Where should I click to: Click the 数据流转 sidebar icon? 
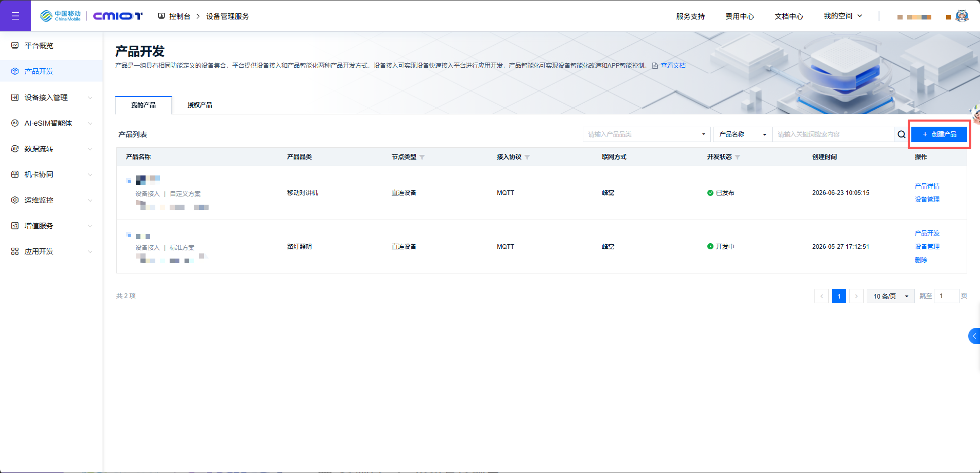tap(15, 149)
